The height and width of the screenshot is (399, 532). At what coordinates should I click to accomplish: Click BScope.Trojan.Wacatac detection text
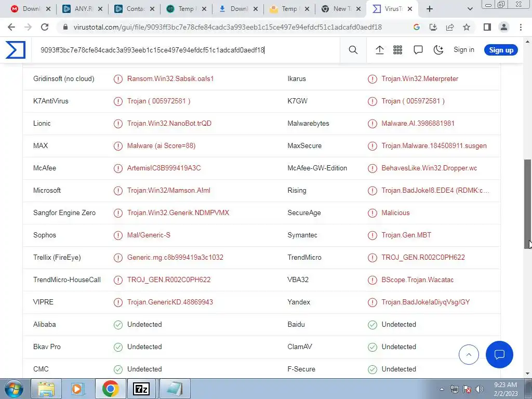[x=417, y=280]
